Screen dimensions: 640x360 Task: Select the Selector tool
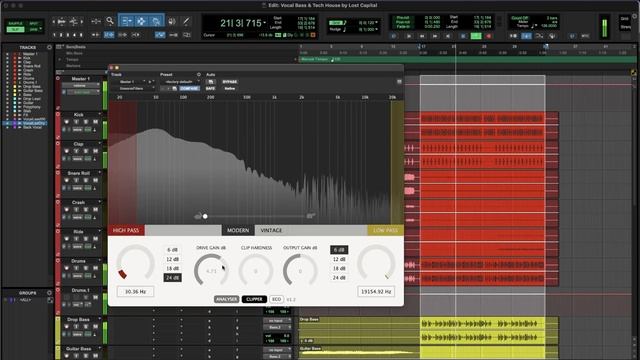point(141,21)
